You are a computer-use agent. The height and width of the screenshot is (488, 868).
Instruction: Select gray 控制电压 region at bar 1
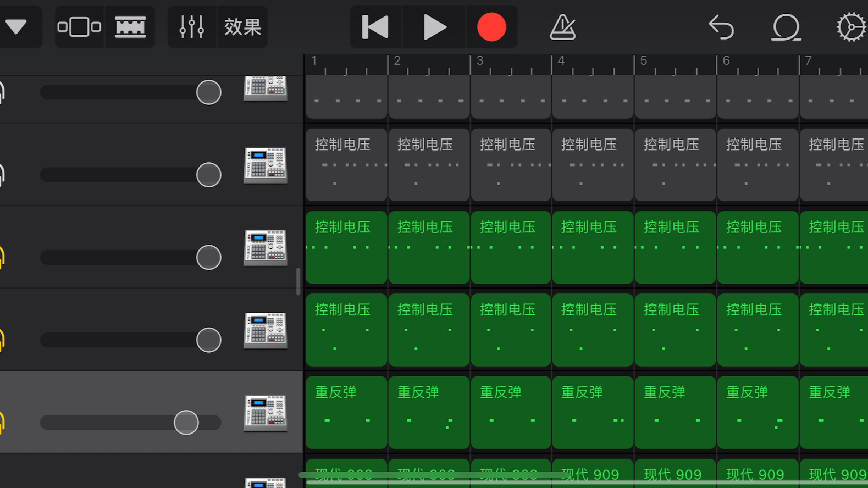346,165
